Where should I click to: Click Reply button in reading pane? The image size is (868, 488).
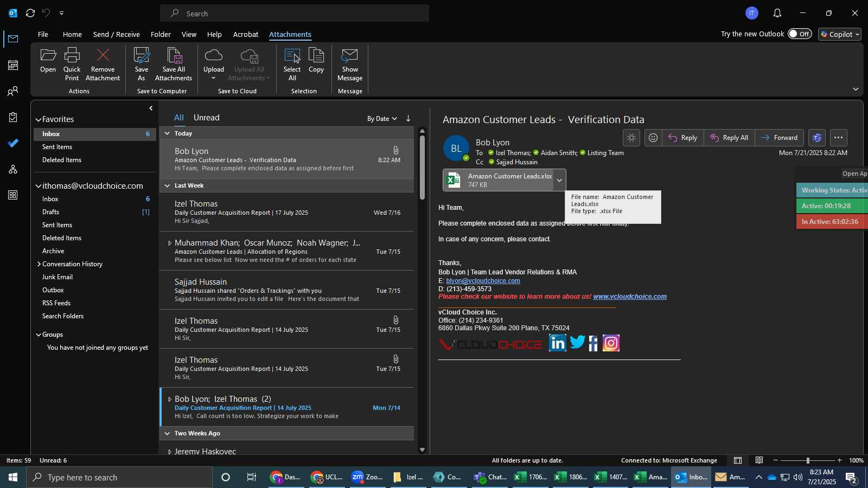(683, 138)
